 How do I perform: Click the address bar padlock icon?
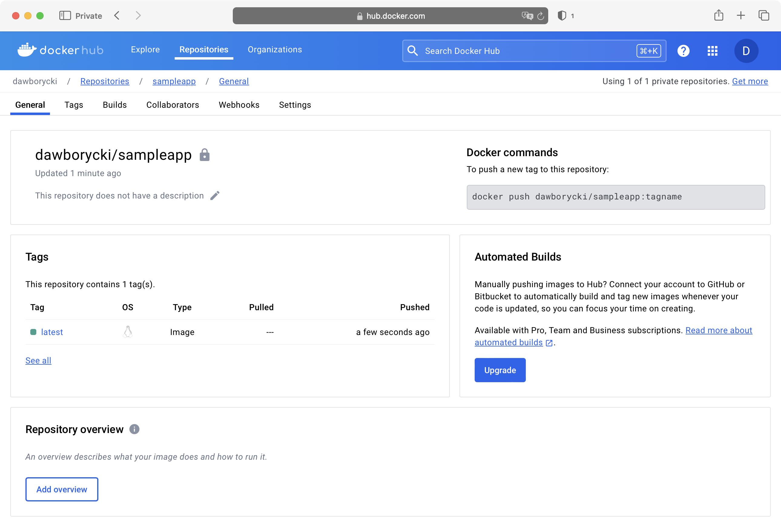360,16
